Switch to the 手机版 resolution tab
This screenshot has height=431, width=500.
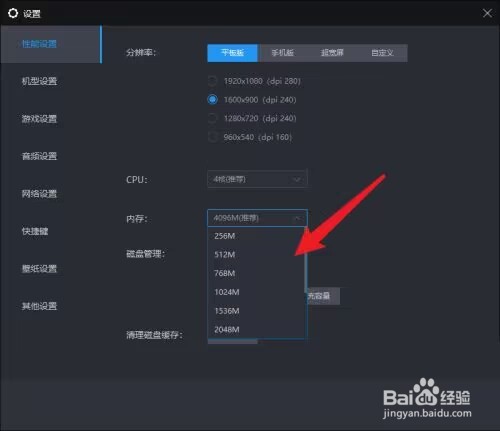point(283,53)
